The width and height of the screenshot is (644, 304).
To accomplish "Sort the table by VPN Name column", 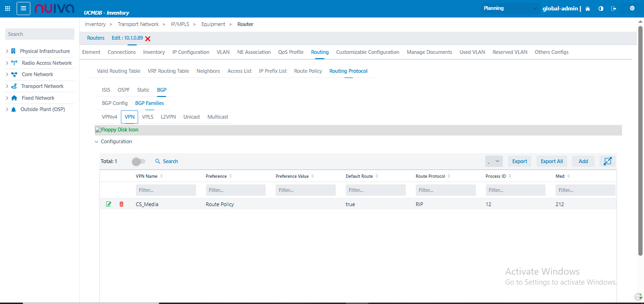I will coord(161,176).
